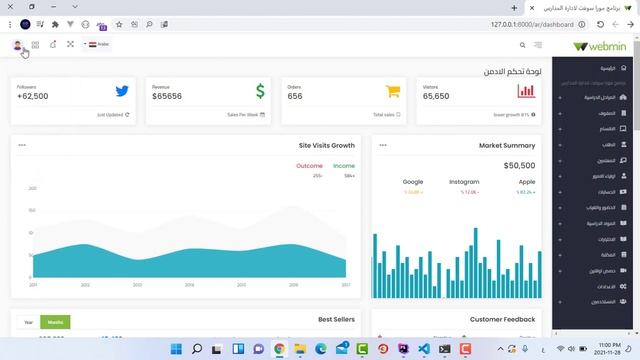The width and height of the screenshot is (640, 360).
Task: Click the shopping cart icon on Orders card
Action: pos(393,91)
